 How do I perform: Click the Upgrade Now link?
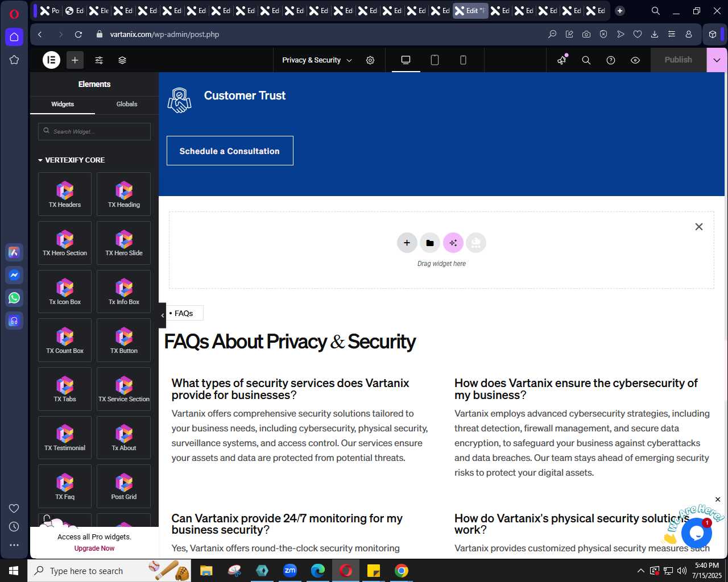click(94, 548)
